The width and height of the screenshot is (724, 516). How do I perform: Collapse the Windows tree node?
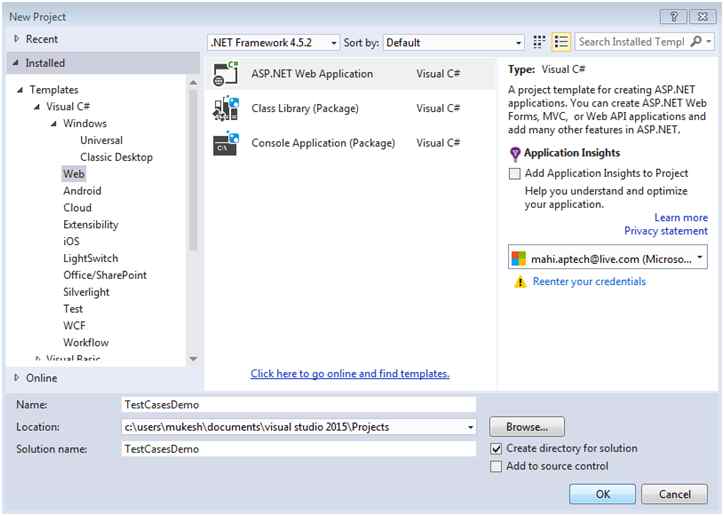(54, 124)
